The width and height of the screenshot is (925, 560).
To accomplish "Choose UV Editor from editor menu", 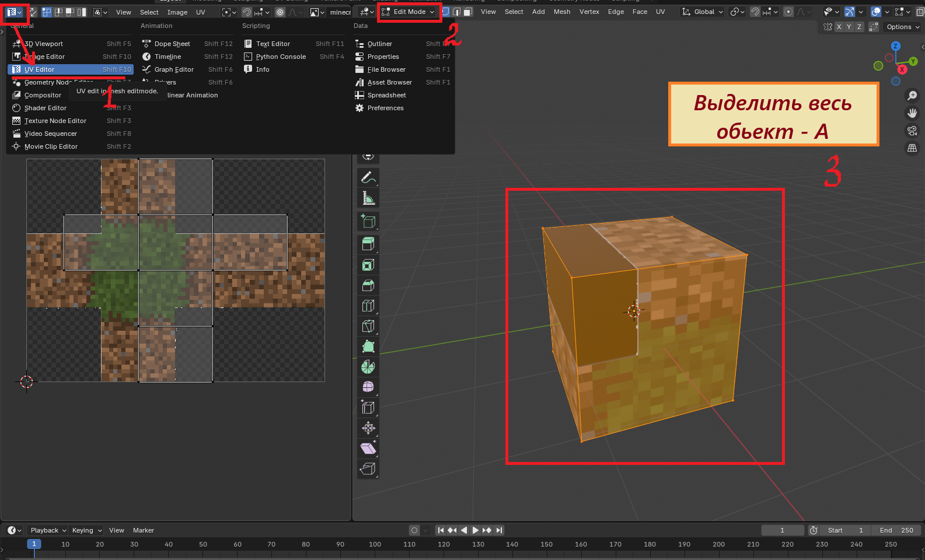I will tap(71, 69).
